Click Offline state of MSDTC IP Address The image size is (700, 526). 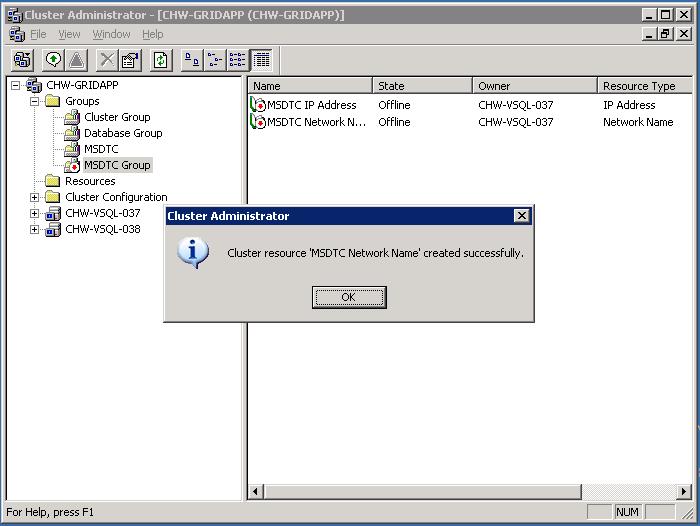pyautogui.click(x=394, y=105)
